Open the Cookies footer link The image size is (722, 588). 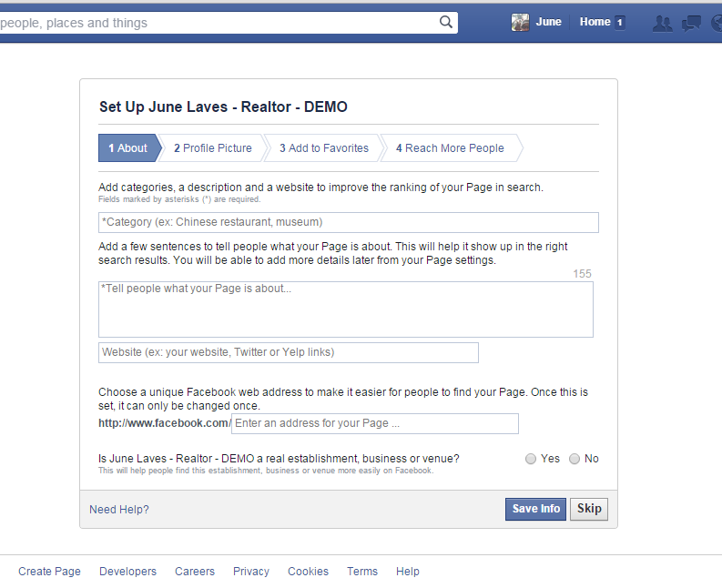(x=308, y=572)
